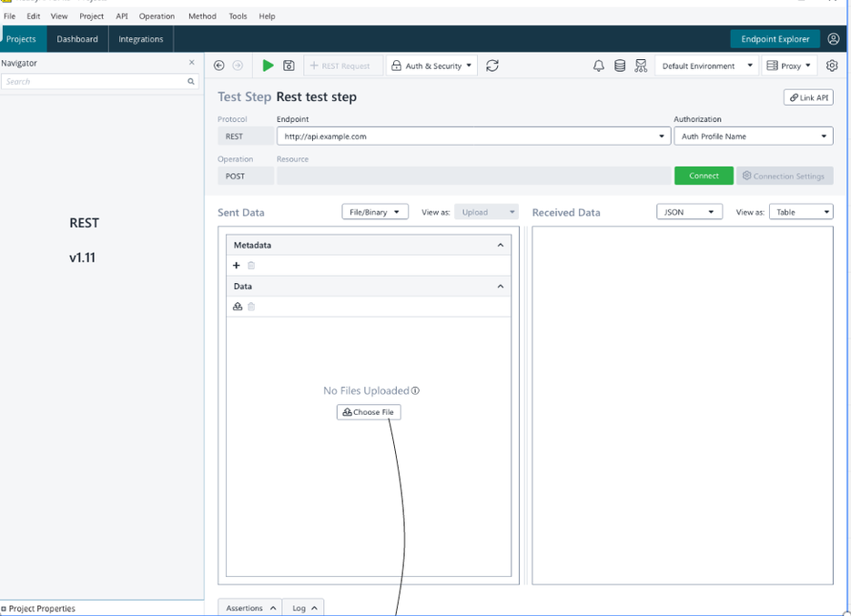The width and height of the screenshot is (851, 616).
Task: Click the upload icon under the Data section
Action: pyautogui.click(x=238, y=307)
